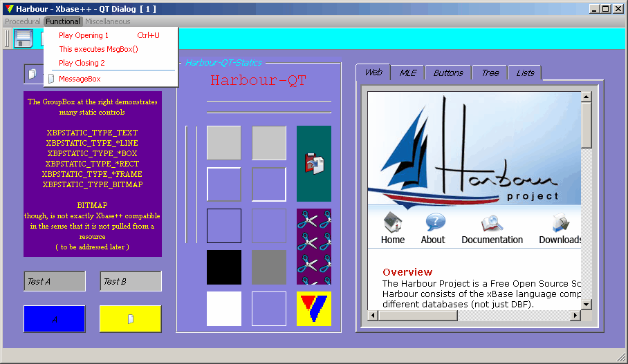
Task: Click the document icon left of MessageBox entry
Action: pyautogui.click(x=51, y=79)
